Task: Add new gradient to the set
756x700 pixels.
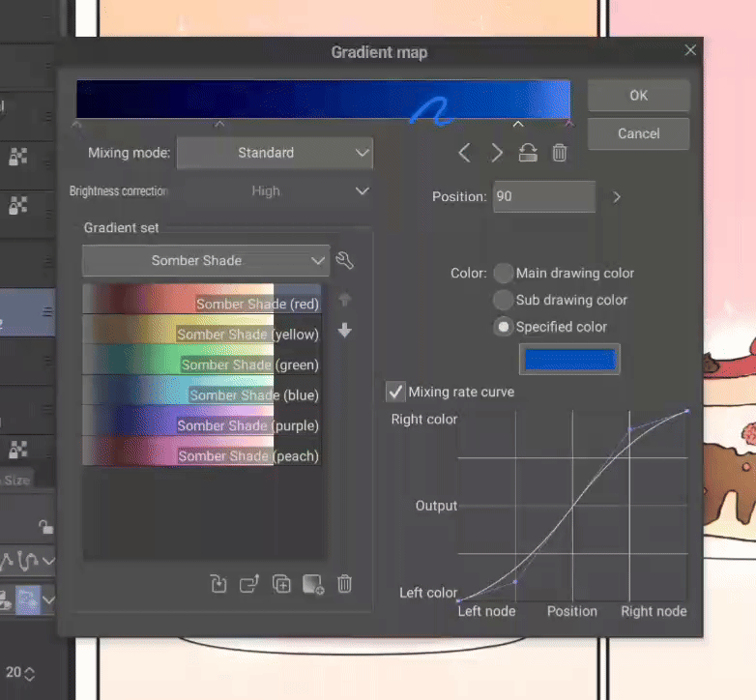Action: point(313,584)
